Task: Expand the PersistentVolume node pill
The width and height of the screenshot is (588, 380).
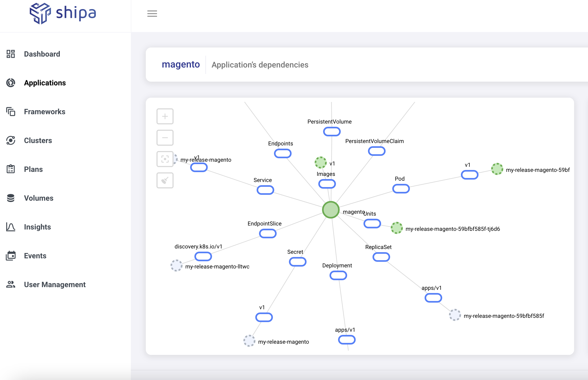Action: pyautogui.click(x=332, y=132)
